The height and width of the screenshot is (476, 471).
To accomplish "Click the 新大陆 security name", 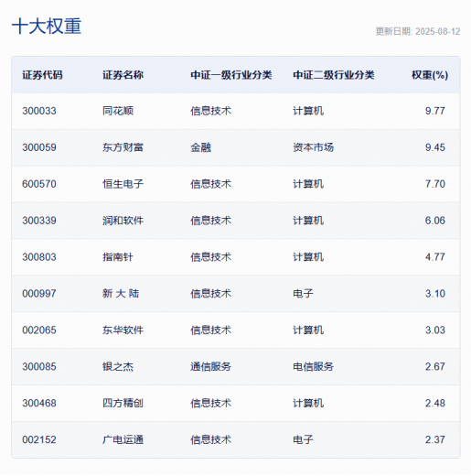I will click(x=121, y=294).
